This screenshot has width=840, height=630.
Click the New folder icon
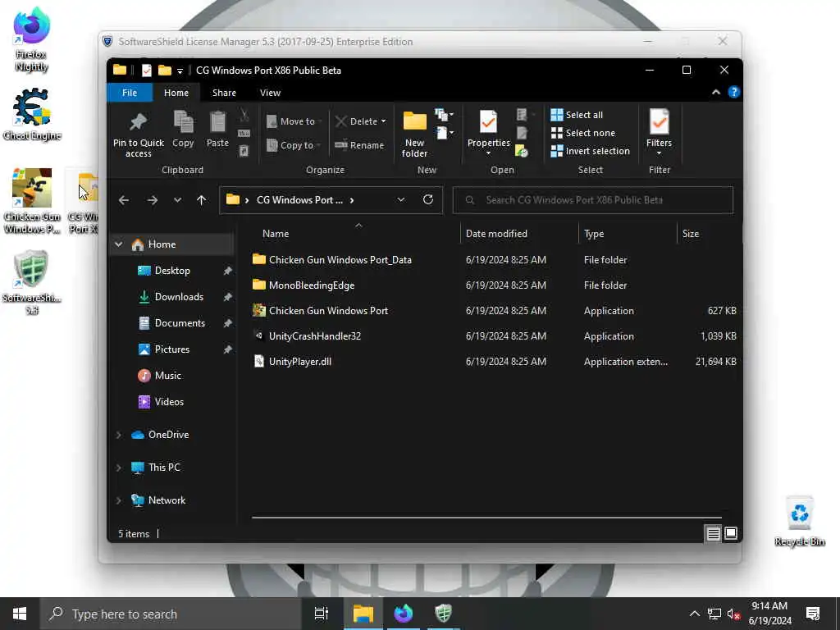[x=414, y=121]
